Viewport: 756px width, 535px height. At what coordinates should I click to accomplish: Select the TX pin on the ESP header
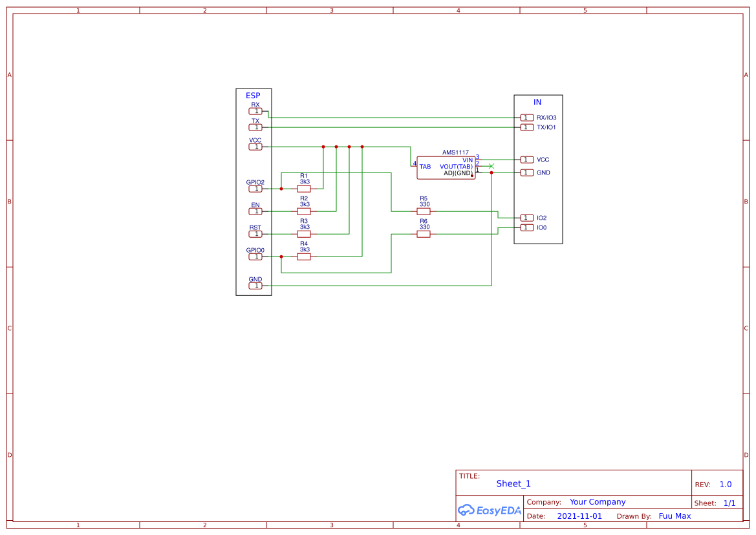255,127
